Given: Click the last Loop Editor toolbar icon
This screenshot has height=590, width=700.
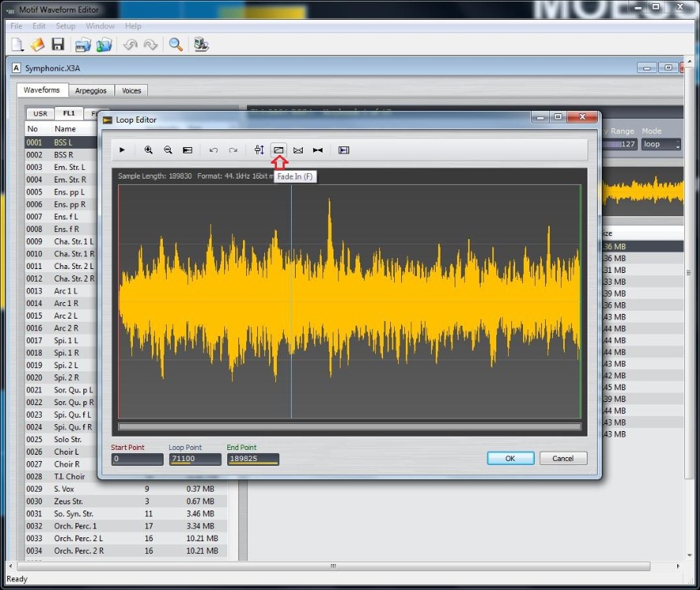Looking at the screenshot, I should [344, 150].
